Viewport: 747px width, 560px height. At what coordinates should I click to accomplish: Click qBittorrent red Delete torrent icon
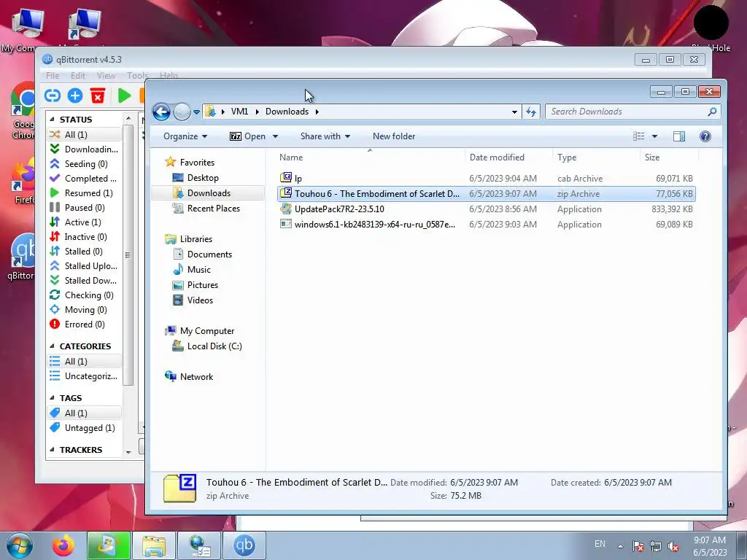[x=98, y=96]
